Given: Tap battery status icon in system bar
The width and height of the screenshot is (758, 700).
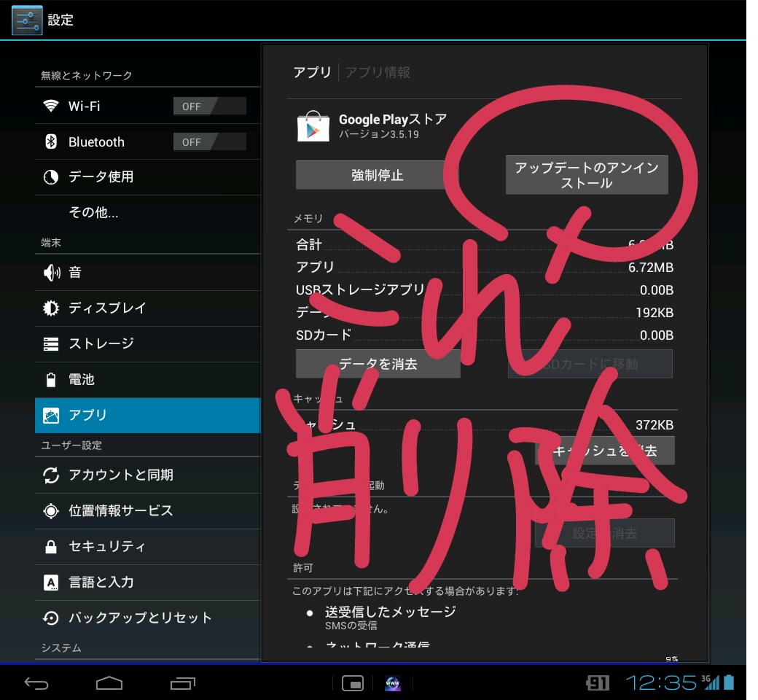Looking at the screenshot, I should 729,682.
